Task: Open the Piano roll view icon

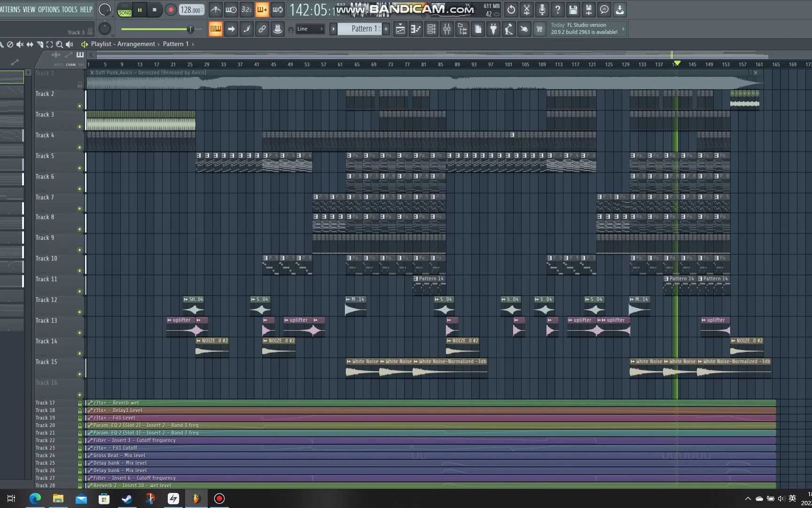Action: click(416, 29)
